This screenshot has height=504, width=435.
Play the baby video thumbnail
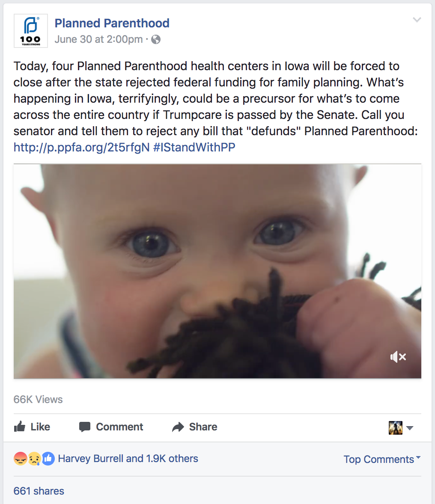point(217,271)
